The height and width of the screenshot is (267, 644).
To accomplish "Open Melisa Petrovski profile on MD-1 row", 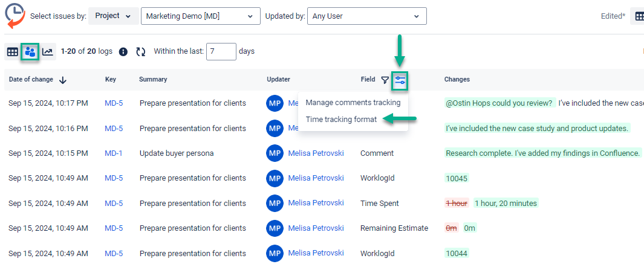I will tap(316, 153).
